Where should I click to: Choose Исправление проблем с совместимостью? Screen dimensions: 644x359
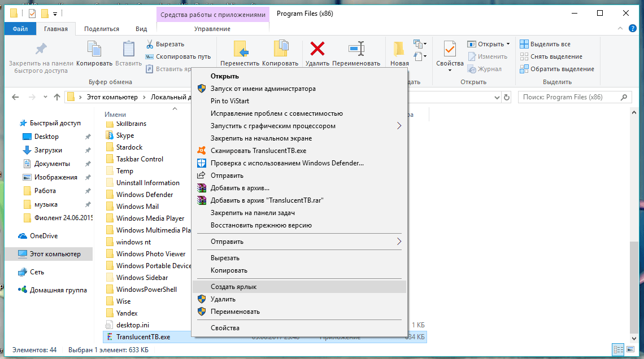[299, 113]
